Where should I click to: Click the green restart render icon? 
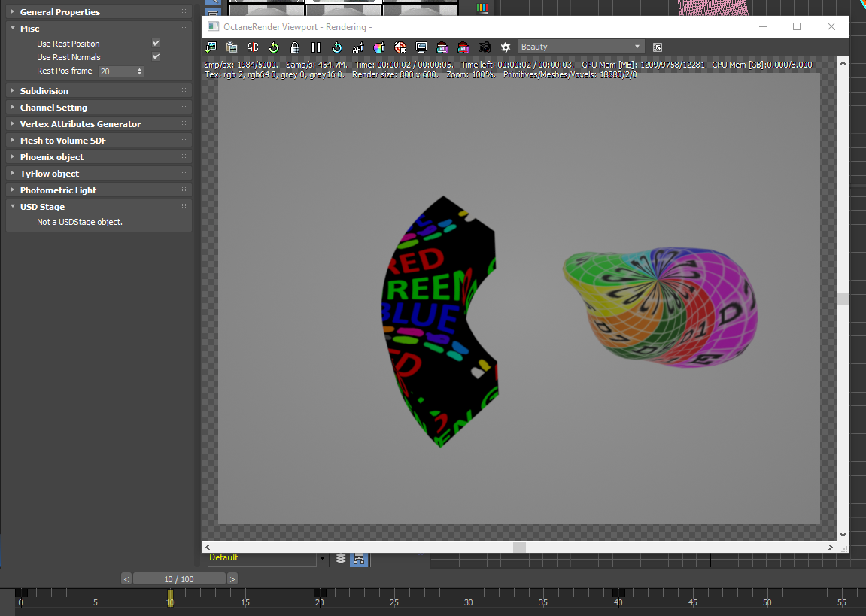click(273, 47)
